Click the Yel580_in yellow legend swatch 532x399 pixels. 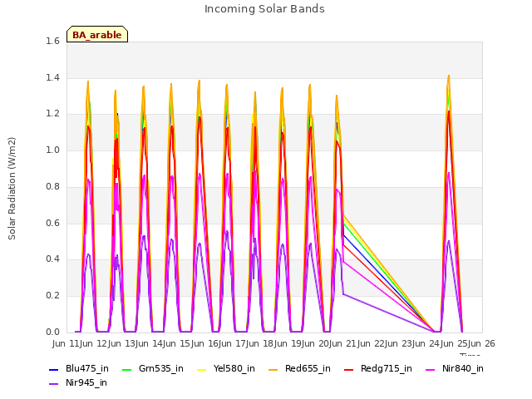pyautogui.click(x=201, y=369)
